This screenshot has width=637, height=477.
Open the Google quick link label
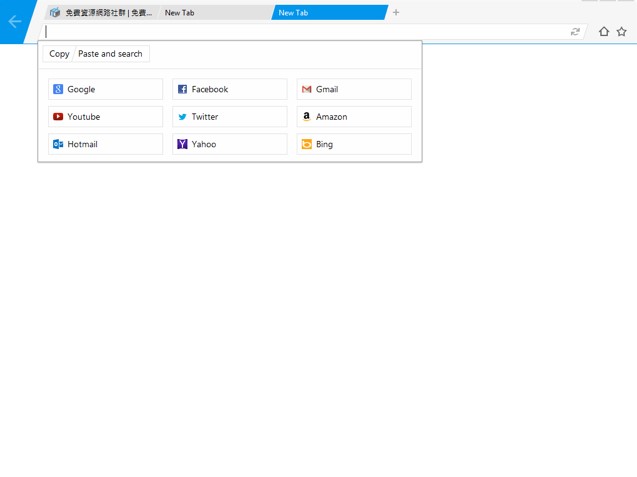(x=81, y=89)
